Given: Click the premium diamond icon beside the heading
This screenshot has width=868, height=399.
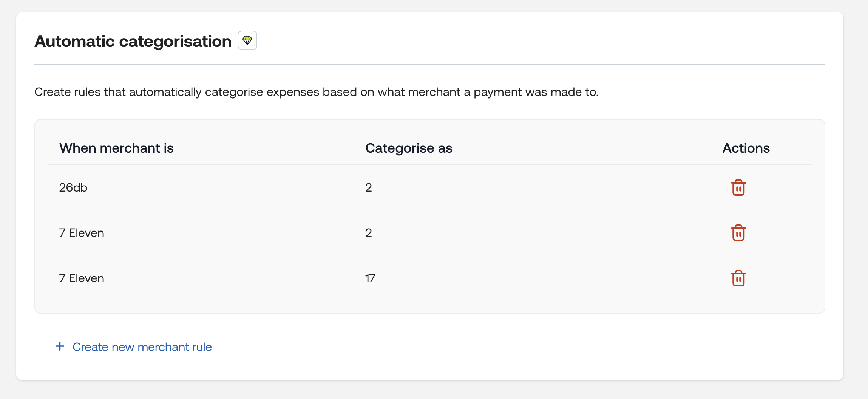Looking at the screenshot, I should 247,40.
